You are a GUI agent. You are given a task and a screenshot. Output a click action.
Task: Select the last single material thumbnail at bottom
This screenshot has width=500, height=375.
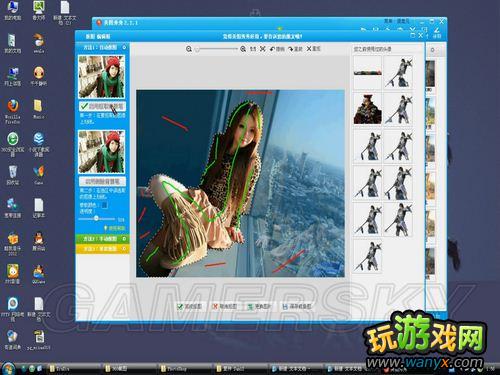pos(368,256)
